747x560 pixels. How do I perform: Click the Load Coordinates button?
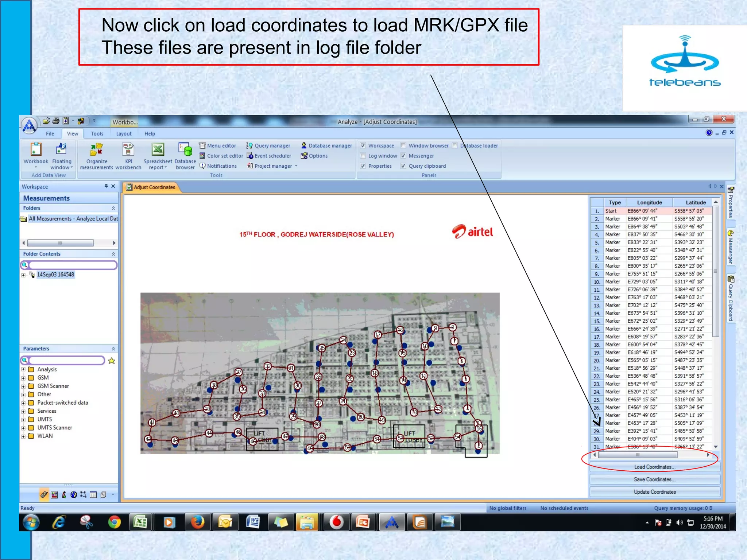[654, 467]
